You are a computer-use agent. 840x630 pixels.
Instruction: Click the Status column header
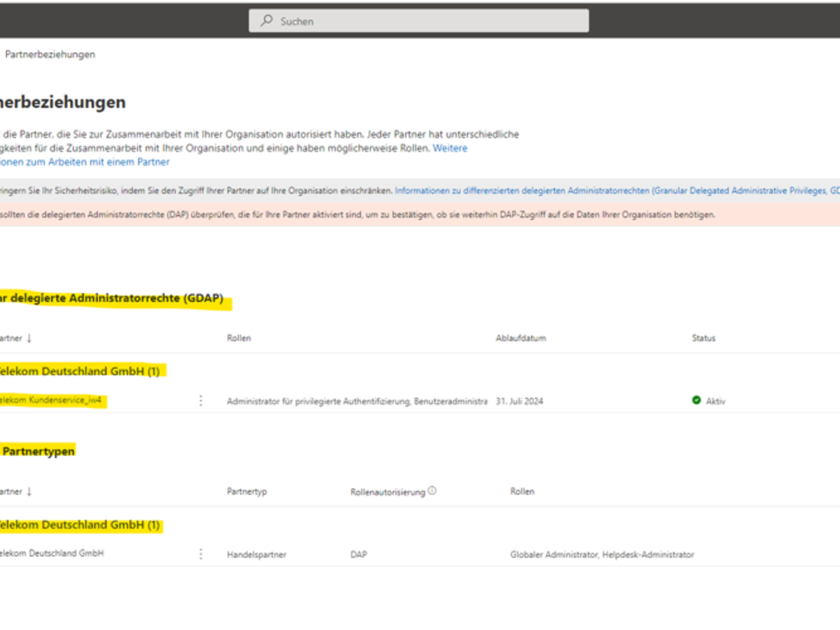click(x=703, y=338)
